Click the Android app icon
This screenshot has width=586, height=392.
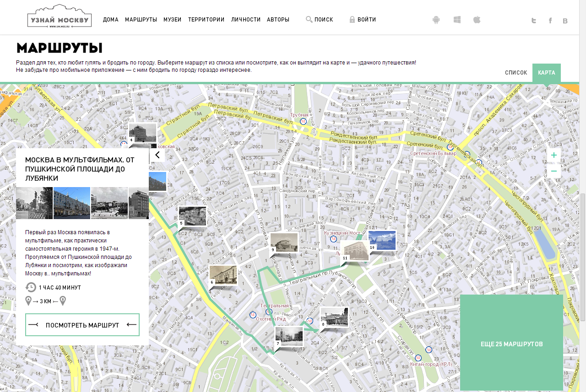(436, 20)
